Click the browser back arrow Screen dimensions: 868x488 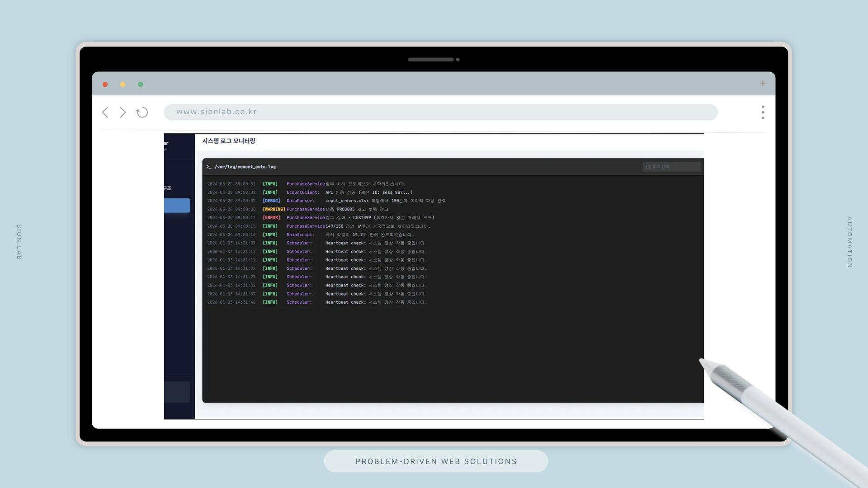coord(105,113)
